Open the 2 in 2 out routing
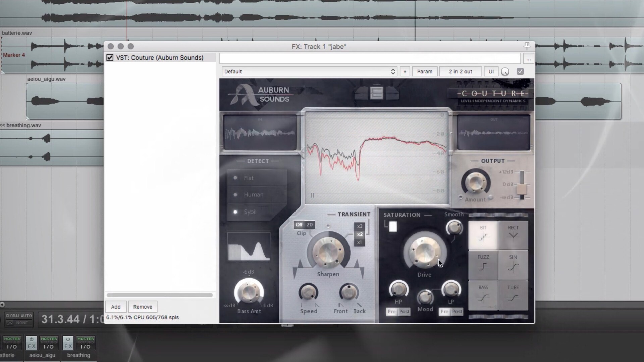644x362 pixels. coord(461,71)
